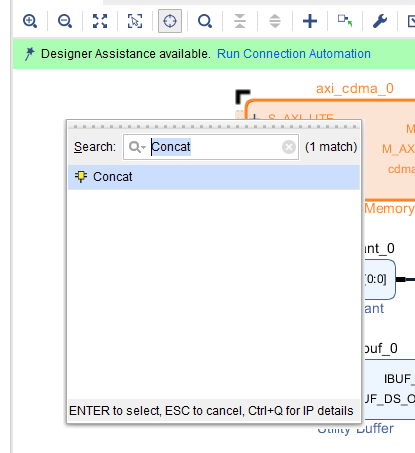Click the partially visible Validate Design icon
The image size is (415, 453).
(x=411, y=21)
